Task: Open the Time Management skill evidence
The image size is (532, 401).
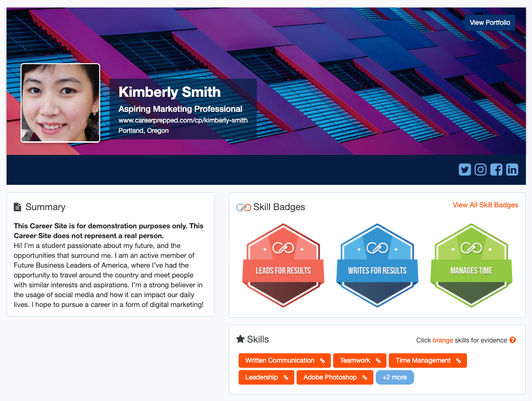Action: pos(428,360)
